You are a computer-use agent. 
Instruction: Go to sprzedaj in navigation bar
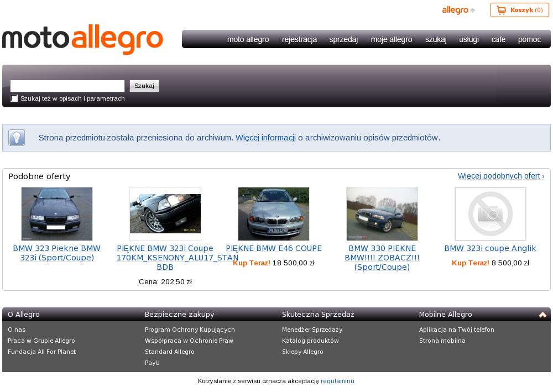pos(343,39)
